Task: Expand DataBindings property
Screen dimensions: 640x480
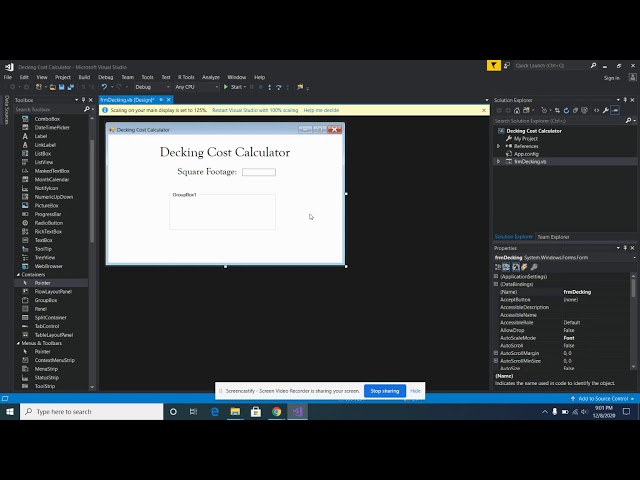Action: click(x=496, y=284)
